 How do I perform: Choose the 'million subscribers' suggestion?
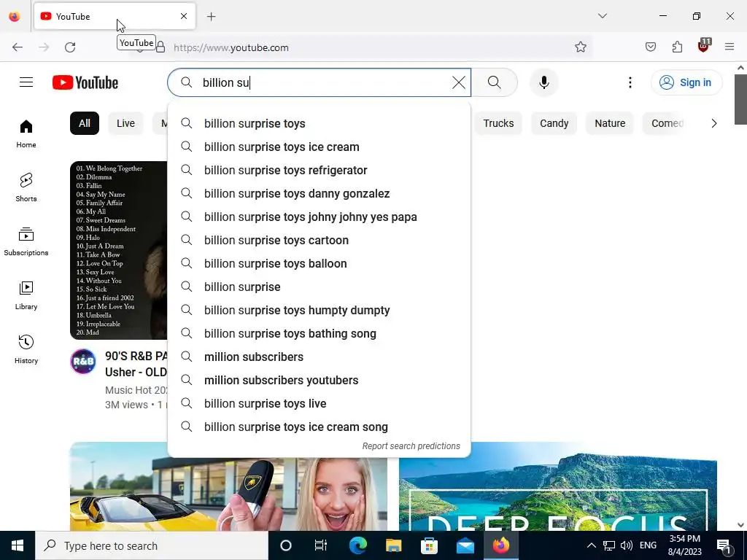[320, 357]
